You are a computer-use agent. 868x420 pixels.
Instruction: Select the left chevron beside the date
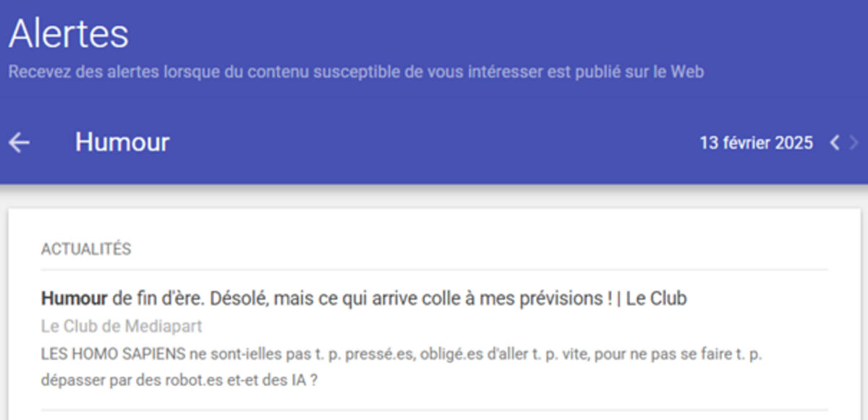coord(834,142)
